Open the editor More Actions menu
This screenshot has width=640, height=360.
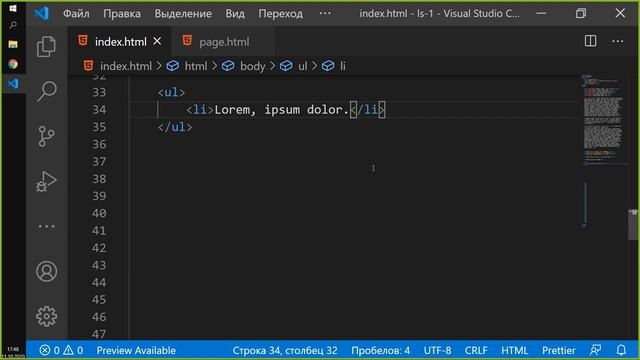tap(618, 41)
